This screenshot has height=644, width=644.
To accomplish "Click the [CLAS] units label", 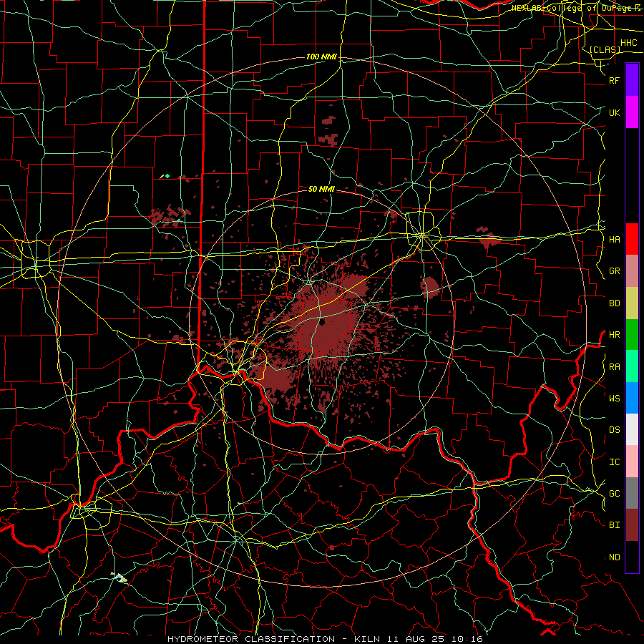I will [605, 49].
